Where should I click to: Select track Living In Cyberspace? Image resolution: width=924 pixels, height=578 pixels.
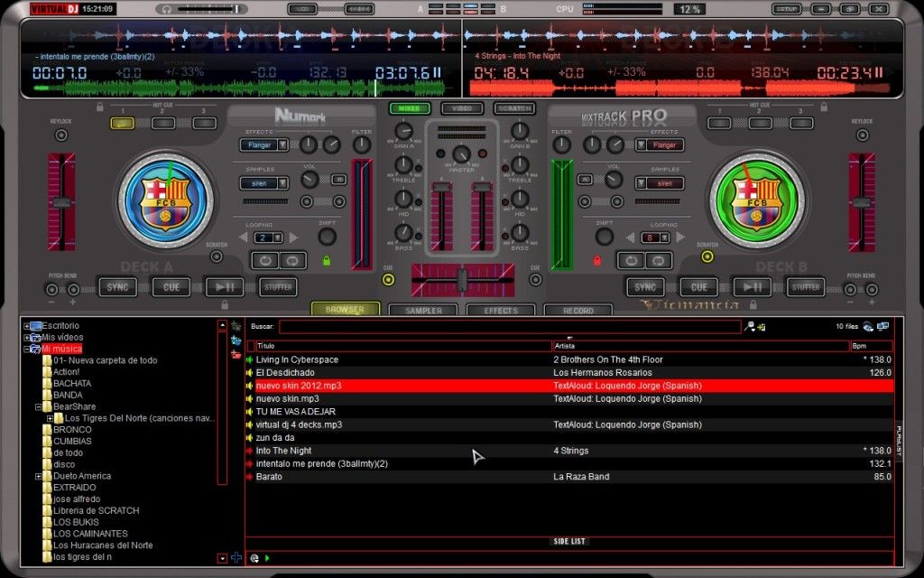[x=569, y=359]
